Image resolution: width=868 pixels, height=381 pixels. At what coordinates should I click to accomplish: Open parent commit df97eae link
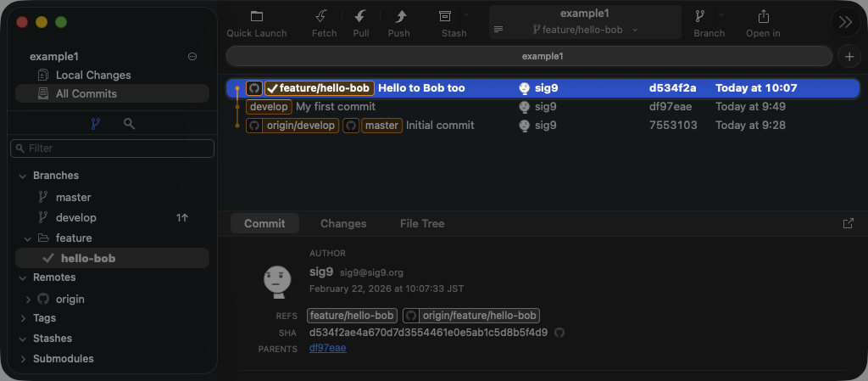(x=327, y=348)
